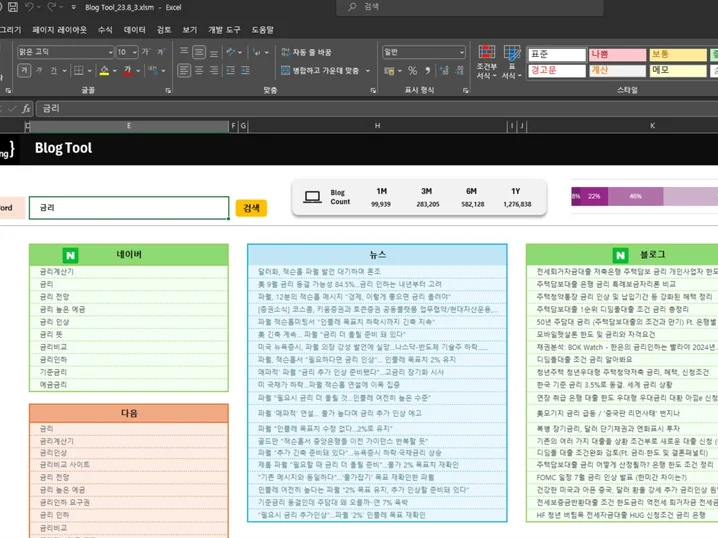Apply the 경고문 cell style
Viewport: 718px width, 538px height.
coord(557,71)
